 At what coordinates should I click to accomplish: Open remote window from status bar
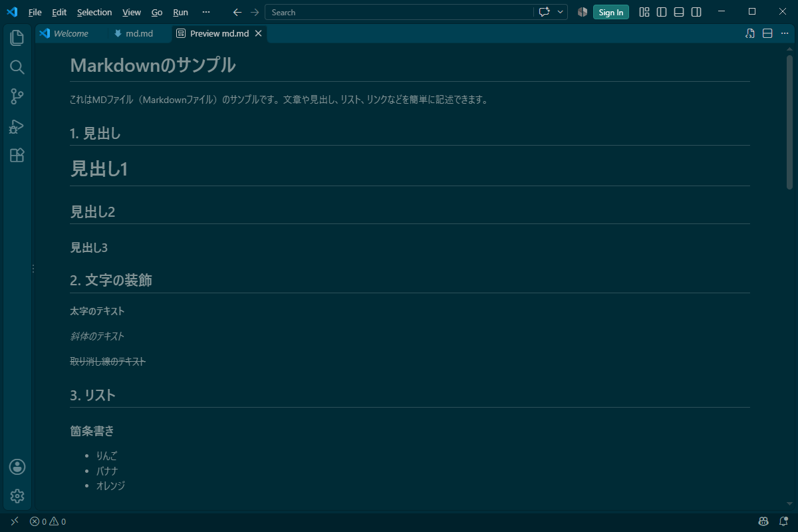15,522
